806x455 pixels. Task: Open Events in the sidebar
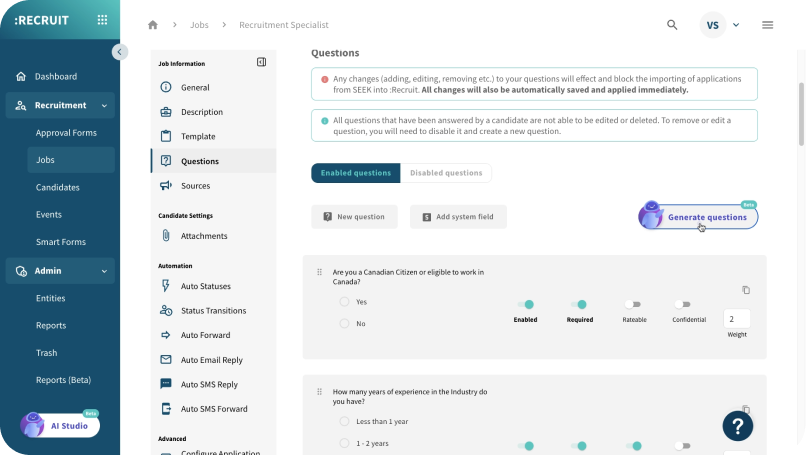49,214
